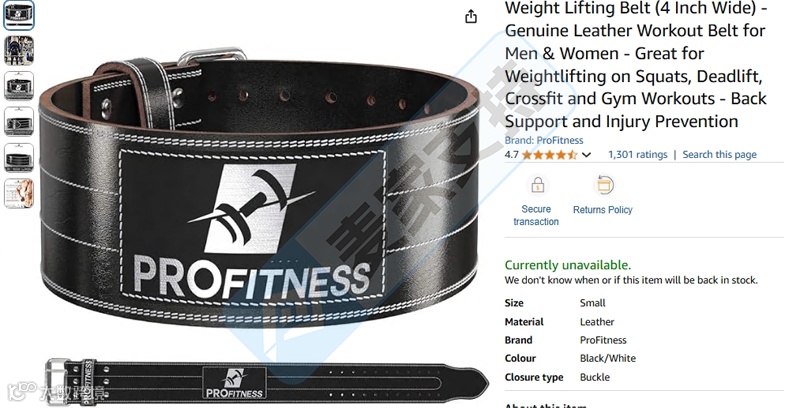The image size is (800, 408).
Task: Click the main ProFitness belt product image
Action: pyautogui.click(x=259, y=188)
